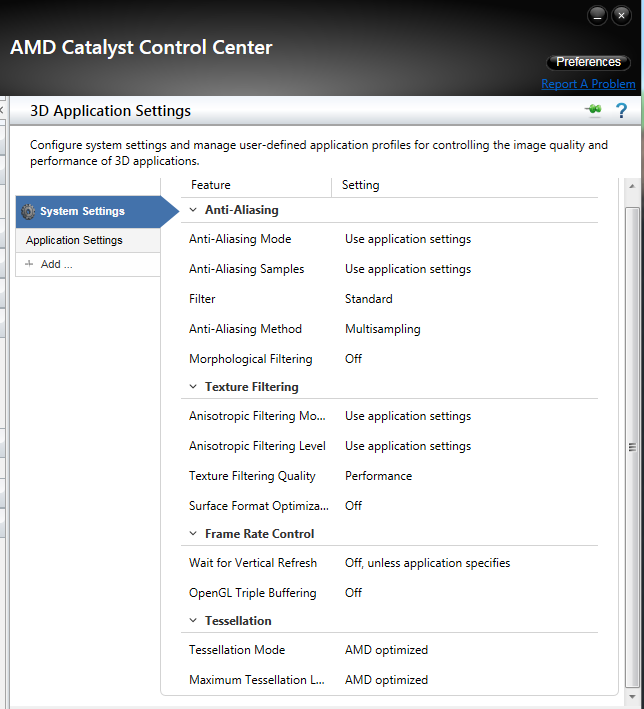Collapse the Texture Filtering section
The width and height of the screenshot is (644, 709).
click(193, 386)
